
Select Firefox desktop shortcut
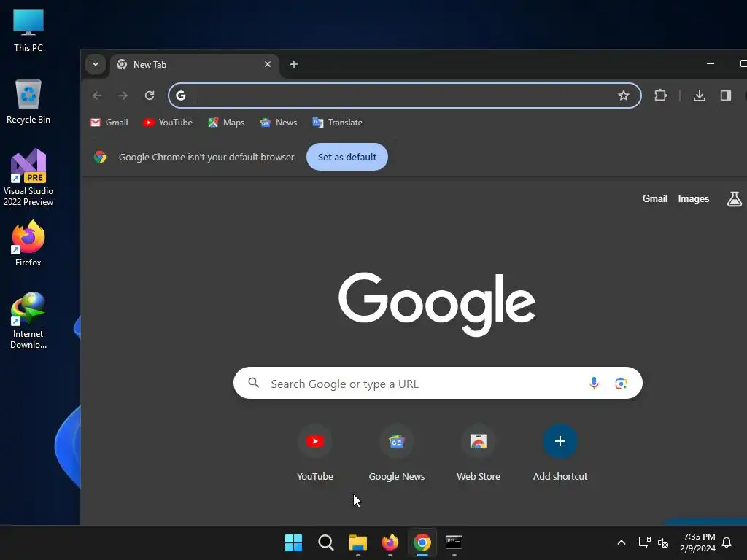pyautogui.click(x=28, y=244)
